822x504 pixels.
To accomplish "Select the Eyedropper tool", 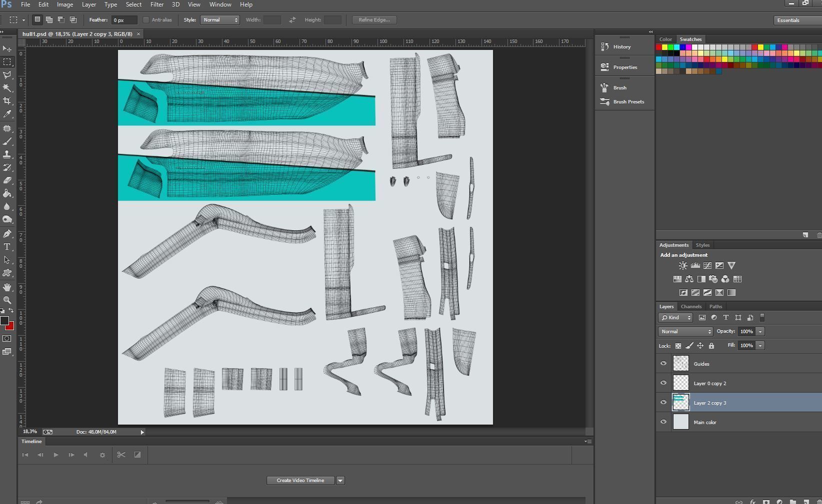I will tap(7, 114).
